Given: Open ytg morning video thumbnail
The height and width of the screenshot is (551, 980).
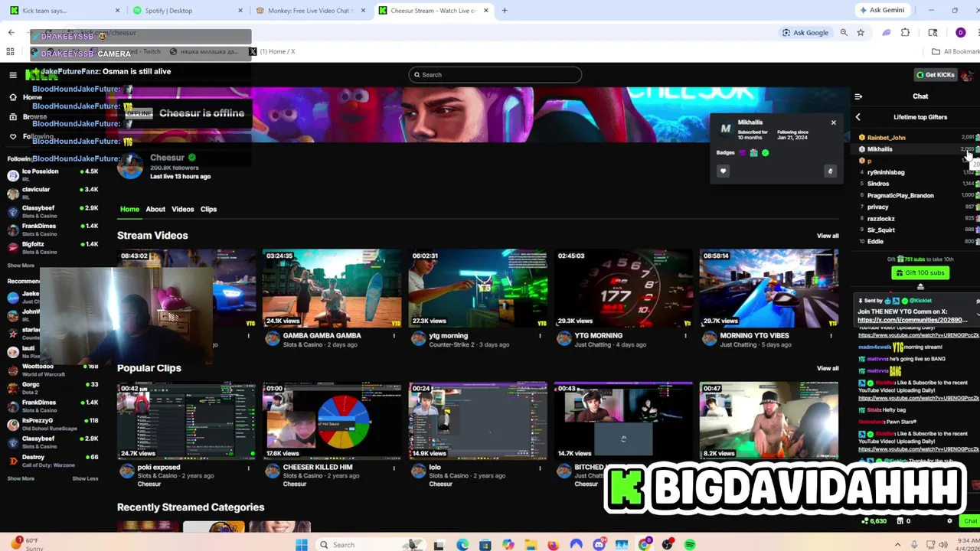Looking at the screenshot, I should 478,289.
